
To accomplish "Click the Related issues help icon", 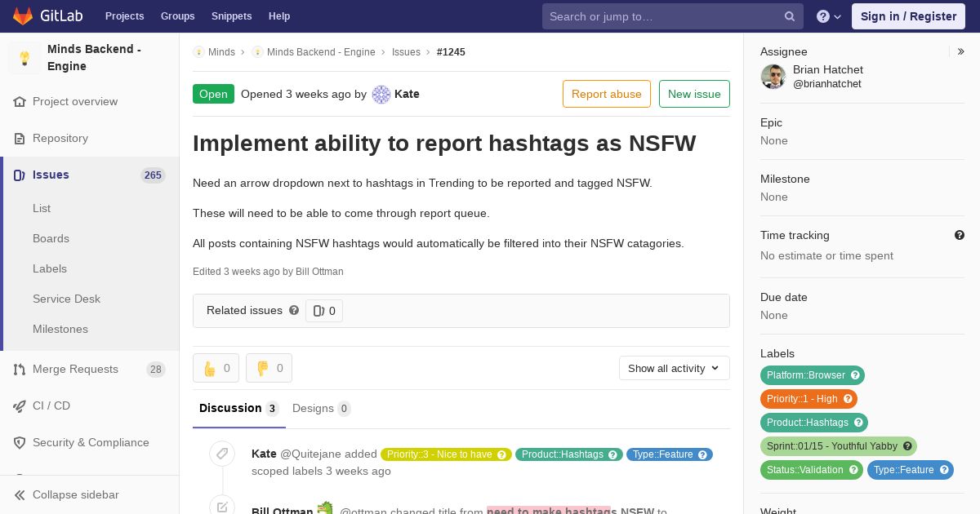I will (x=294, y=310).
